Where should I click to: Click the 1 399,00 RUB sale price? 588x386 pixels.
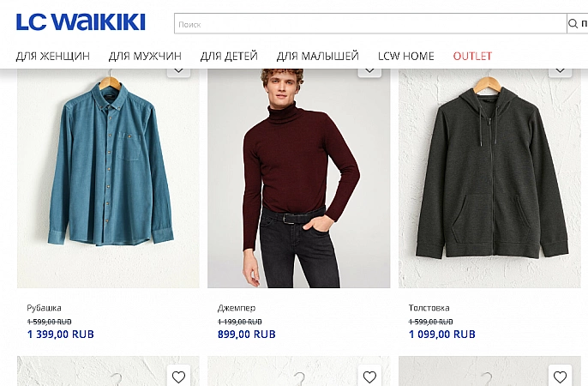(x=61, y=335)
